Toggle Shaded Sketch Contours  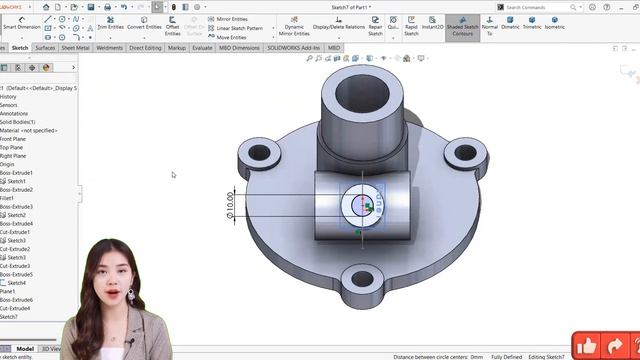tap(462, 27)
